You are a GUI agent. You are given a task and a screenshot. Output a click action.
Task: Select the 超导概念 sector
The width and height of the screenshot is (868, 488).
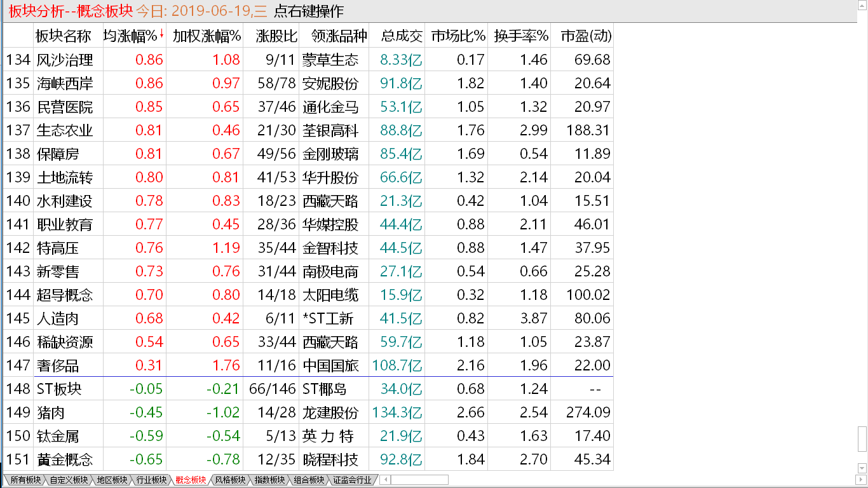point(65,295)
